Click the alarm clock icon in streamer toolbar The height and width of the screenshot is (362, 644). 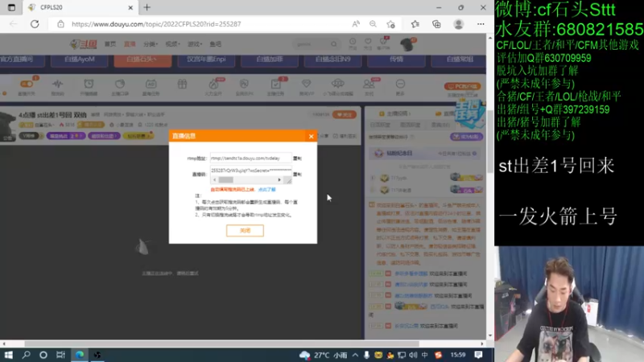89,84
